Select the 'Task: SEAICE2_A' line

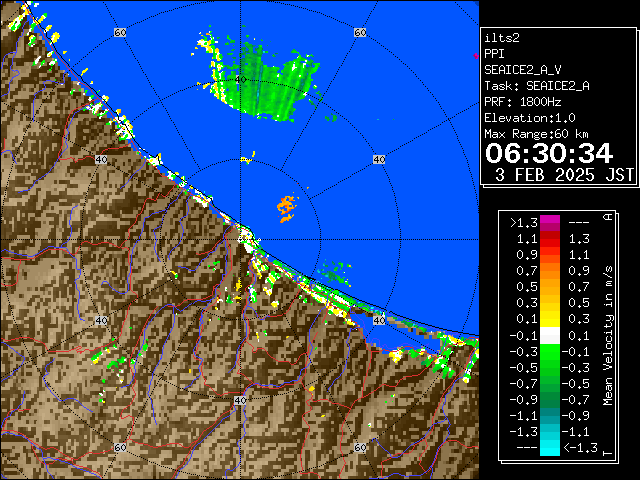click(x=537, y=86)
